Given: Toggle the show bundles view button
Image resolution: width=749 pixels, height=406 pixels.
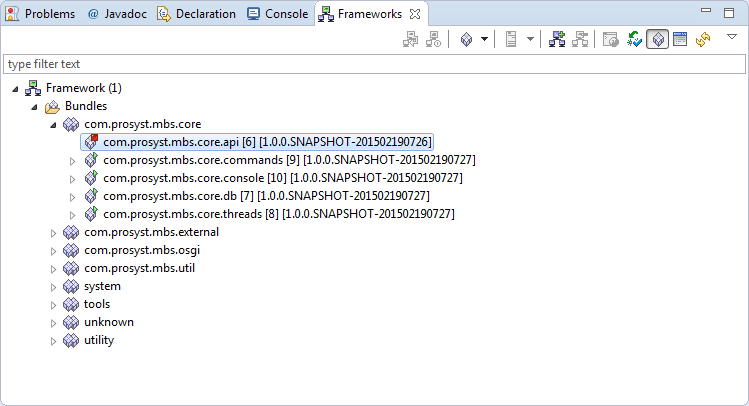Looking at the screenshot, I should [x=657, y=39].
